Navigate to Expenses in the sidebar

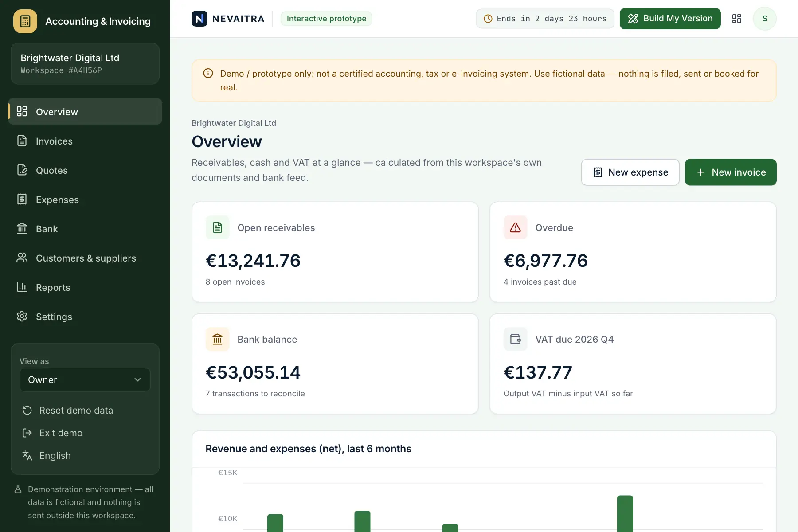85,199
